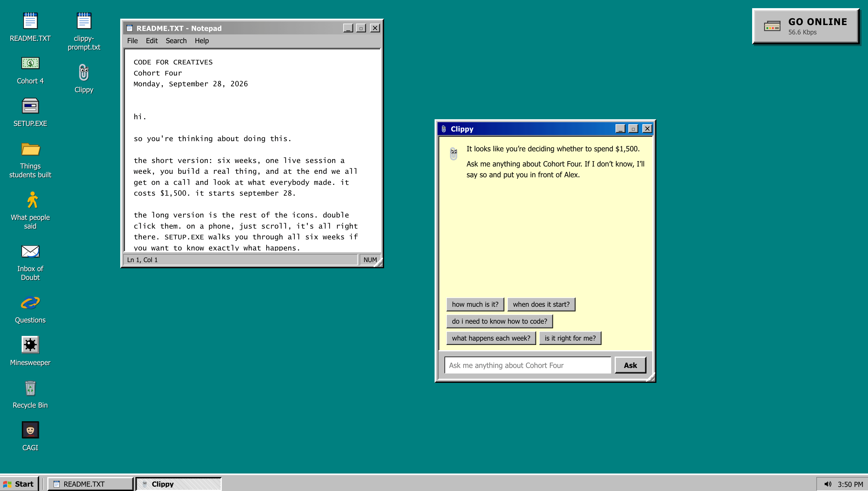Open the Help menu in Notepad
868x491 pixels.
(201, 41)
